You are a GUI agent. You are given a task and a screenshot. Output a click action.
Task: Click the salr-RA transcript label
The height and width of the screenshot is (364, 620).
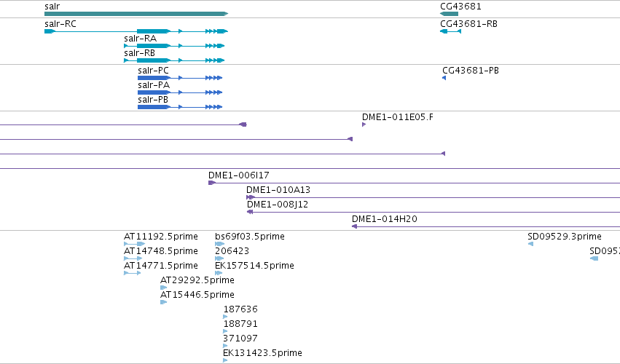[x=141, y=39]
